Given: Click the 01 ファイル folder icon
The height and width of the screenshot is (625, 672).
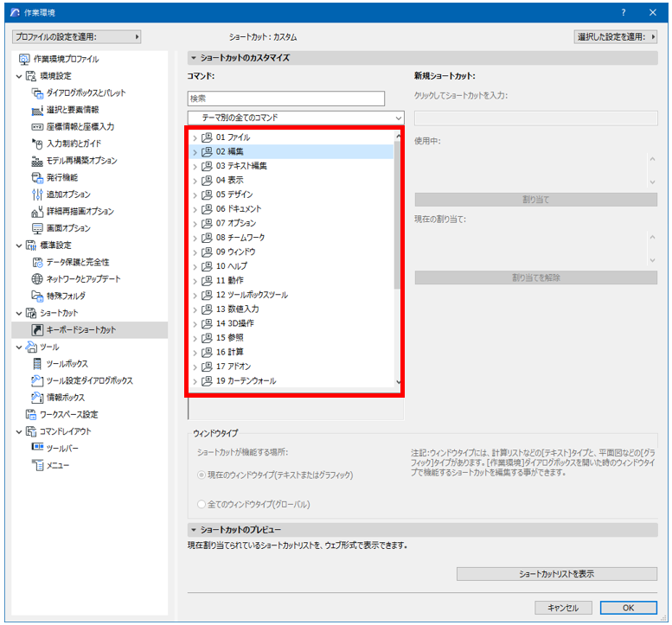Looking at the screenshot, I should pos(207,137).
